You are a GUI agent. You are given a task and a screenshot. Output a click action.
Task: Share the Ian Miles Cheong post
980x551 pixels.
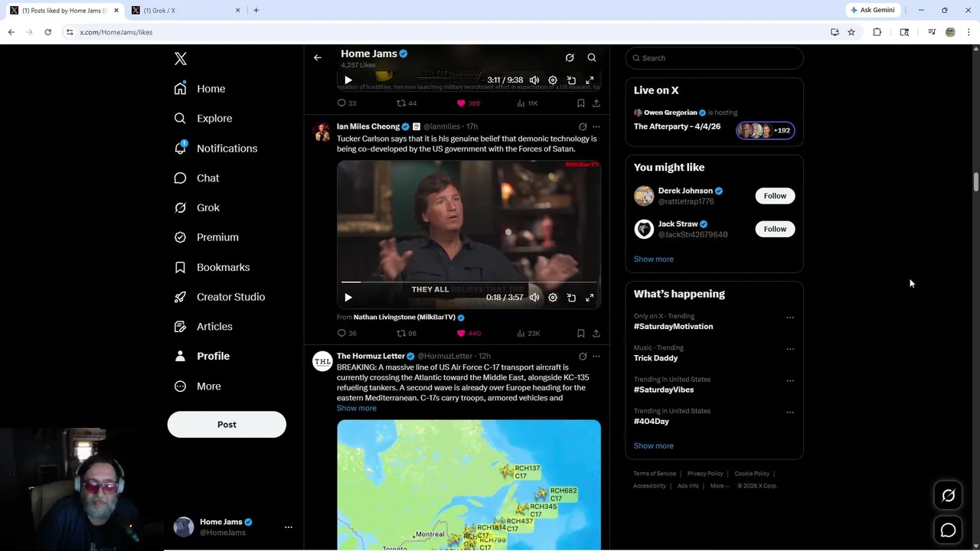coord(596,334)
